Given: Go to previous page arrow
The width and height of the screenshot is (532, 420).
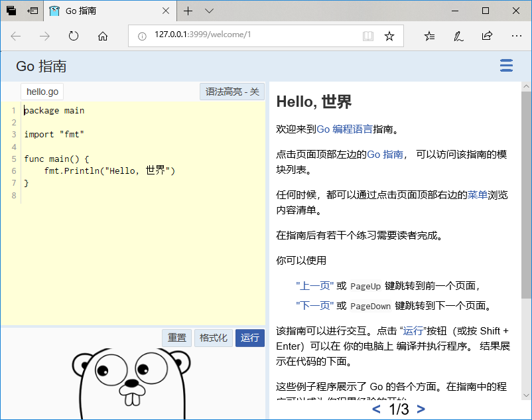Looking at the screenshot, I should (x=376, y=409).
